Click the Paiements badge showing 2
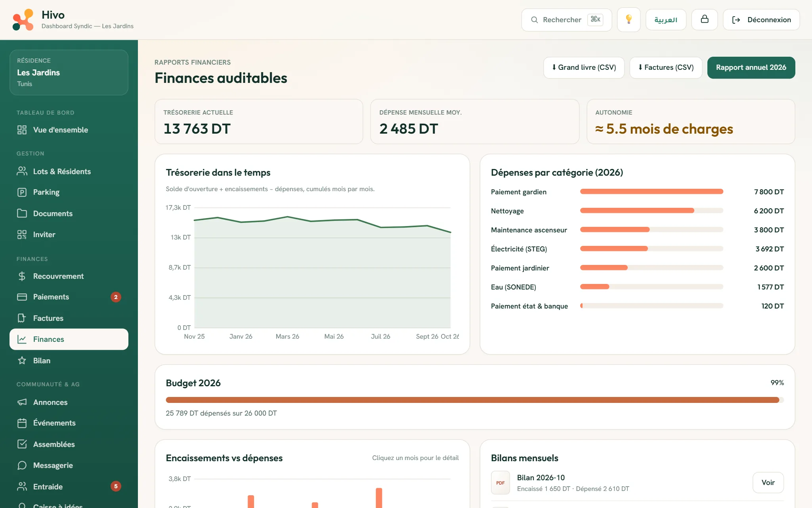Image resolution: width=812 pixels, height=508 pixels. (116, 297)
